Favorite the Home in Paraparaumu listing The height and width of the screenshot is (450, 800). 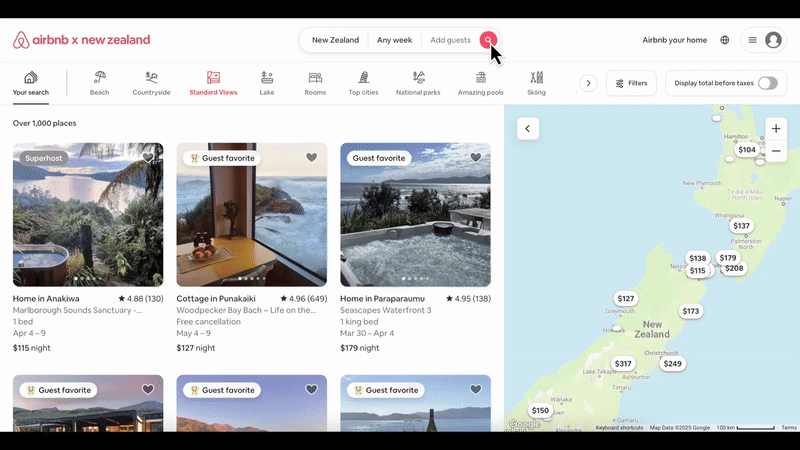(476, 158)
